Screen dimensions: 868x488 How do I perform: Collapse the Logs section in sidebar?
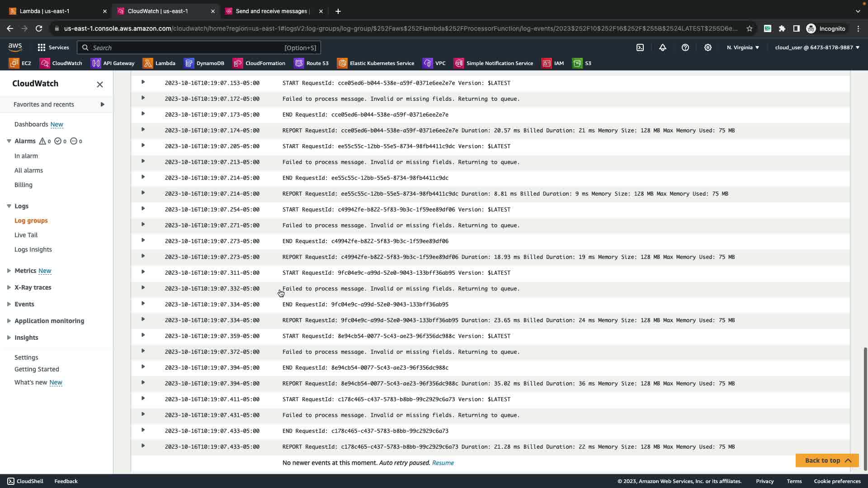coord(9,206)
